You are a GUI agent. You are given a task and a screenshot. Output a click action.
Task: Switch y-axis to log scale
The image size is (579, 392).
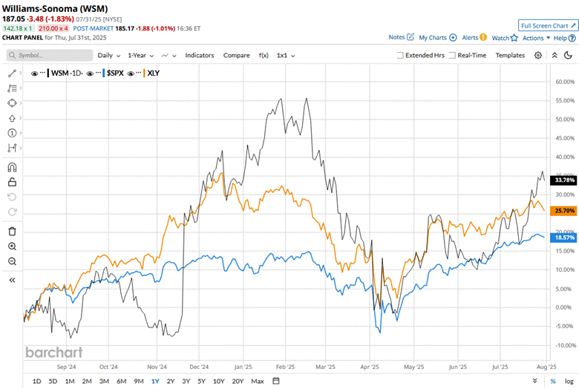(x=569, y=382)
